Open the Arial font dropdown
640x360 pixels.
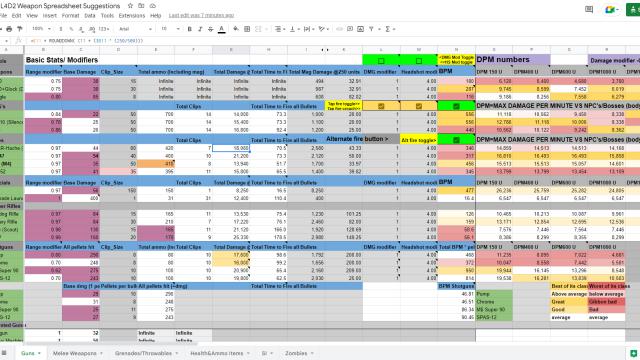coord(135,29)
